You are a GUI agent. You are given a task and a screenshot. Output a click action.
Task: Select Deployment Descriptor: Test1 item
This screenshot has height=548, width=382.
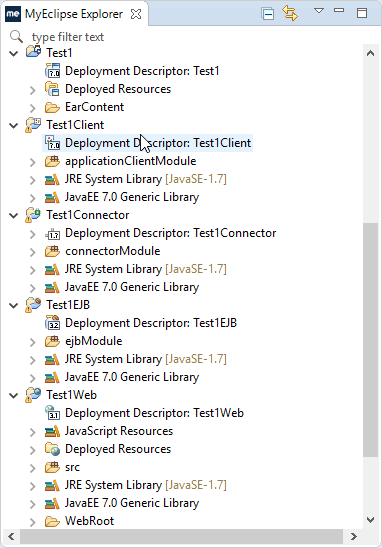pyautogui.click(x=142, y=71)
